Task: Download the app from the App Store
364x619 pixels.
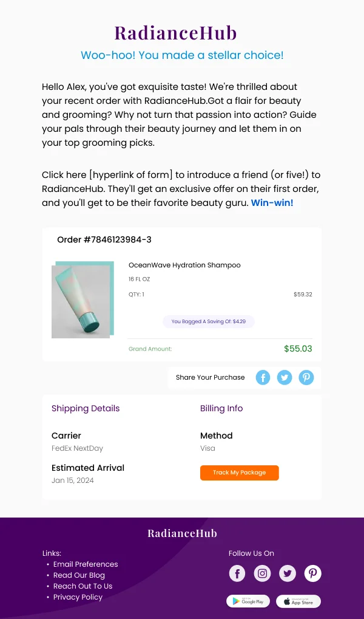Action: (298, 601)
